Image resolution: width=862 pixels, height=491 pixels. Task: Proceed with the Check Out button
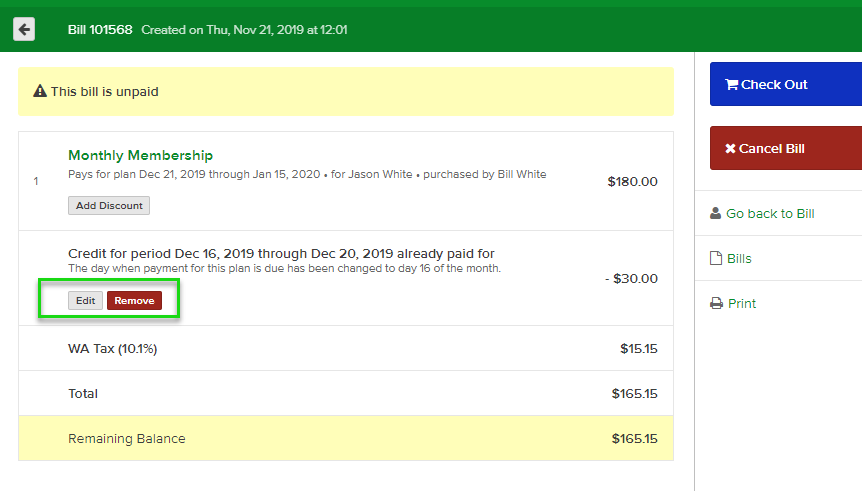point(785,85)
